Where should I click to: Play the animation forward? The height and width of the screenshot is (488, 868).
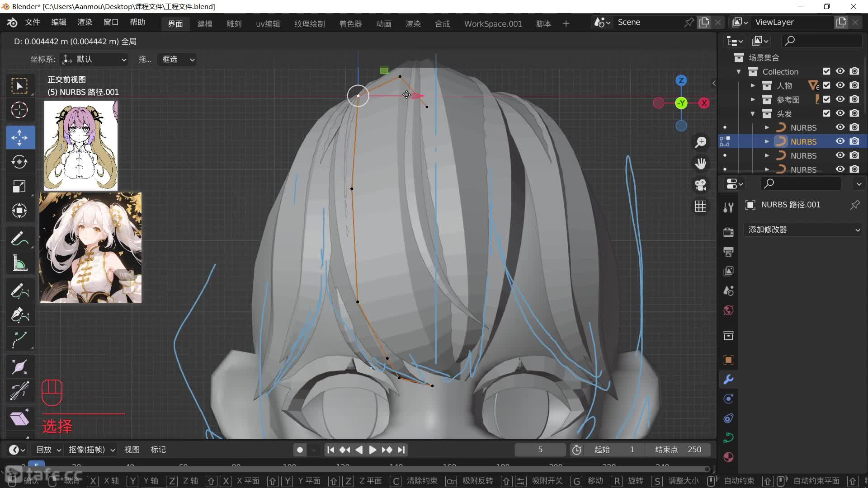373,450
